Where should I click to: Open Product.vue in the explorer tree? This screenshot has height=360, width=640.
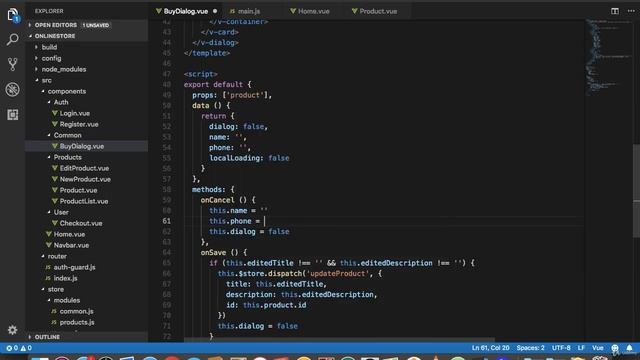[87, 190]
